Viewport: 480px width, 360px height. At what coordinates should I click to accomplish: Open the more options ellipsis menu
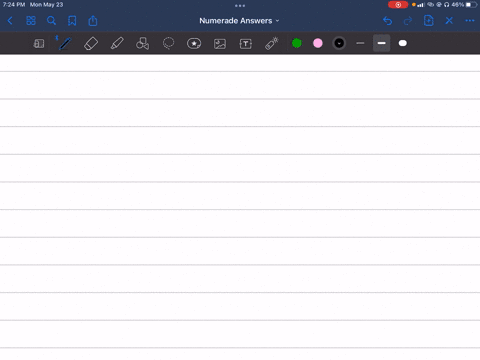(x=470, y=21)
